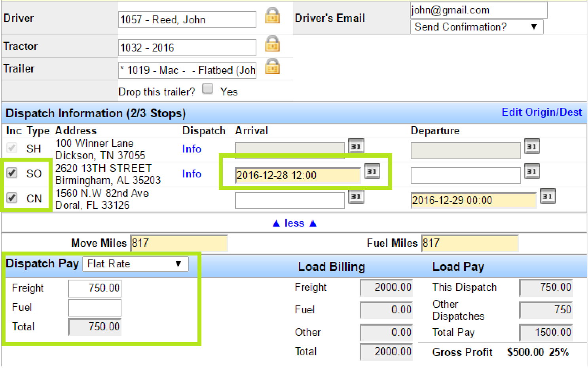Uncheck the CN stop include checkbox

(x=12, y=198)
